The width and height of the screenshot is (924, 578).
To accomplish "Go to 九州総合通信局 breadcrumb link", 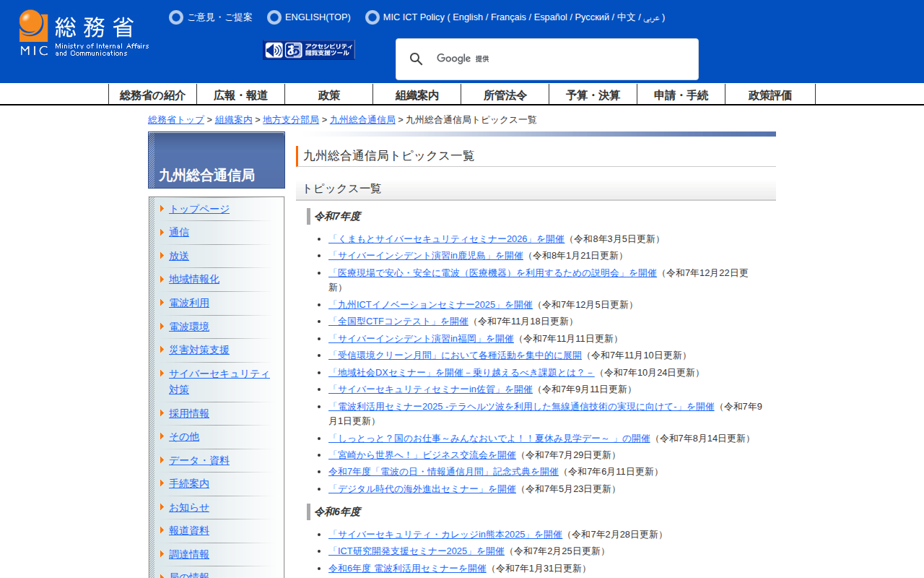I will point(362,120).
